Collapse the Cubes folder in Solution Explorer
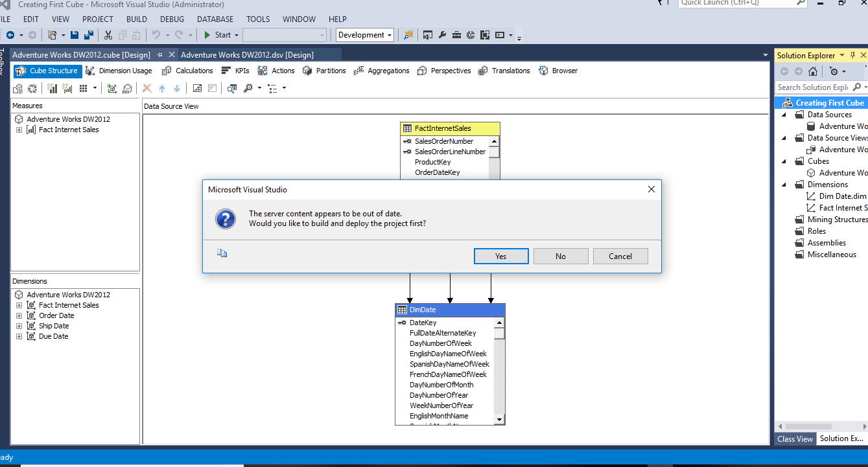 click(x=784, y=161)
